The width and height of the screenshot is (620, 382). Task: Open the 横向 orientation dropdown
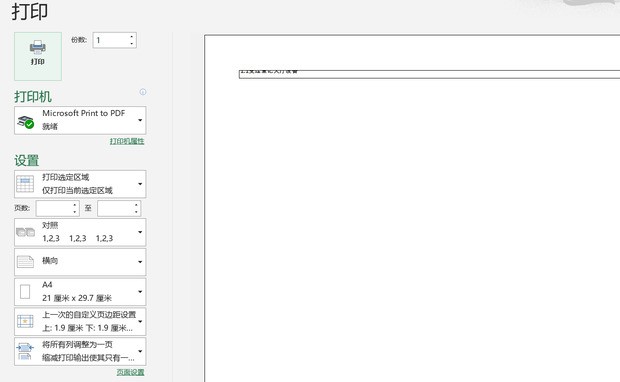(80, 262)
